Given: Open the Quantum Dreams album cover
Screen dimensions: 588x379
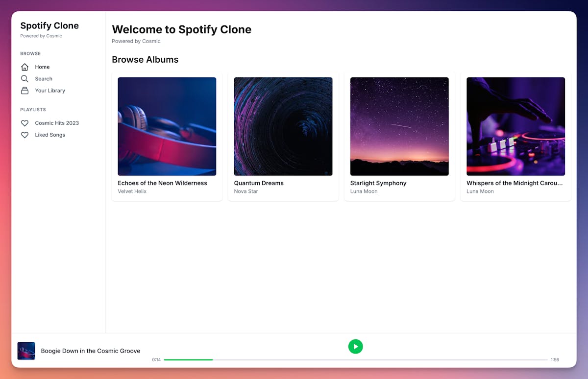Looking at the screenshot, I should click(283, 126).
